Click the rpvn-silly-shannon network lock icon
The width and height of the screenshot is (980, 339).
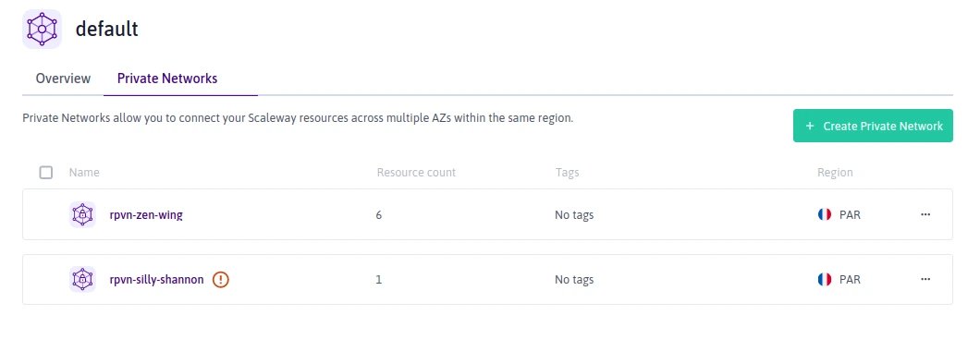pyautogui.click(x=82, y=279)
